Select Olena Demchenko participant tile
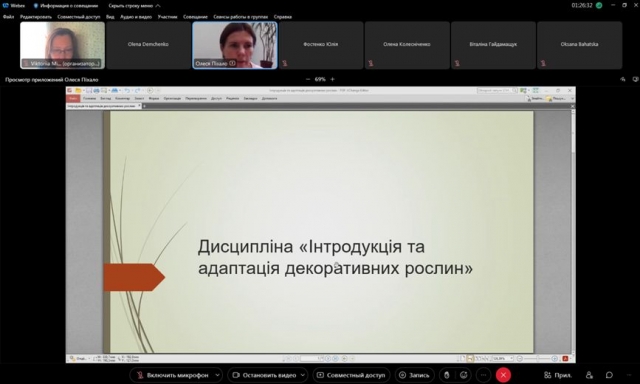 coord(148,45)
